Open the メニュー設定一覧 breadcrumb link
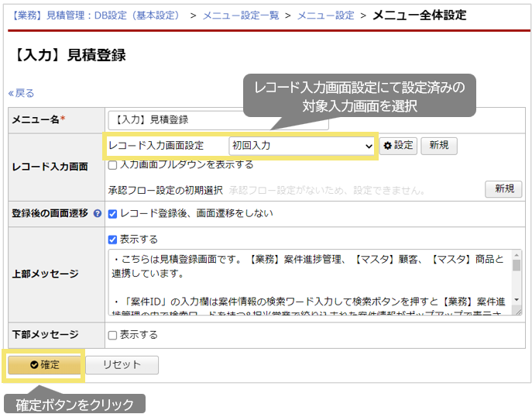This screenshot has width=532, height=414. (x=241, y=16)
